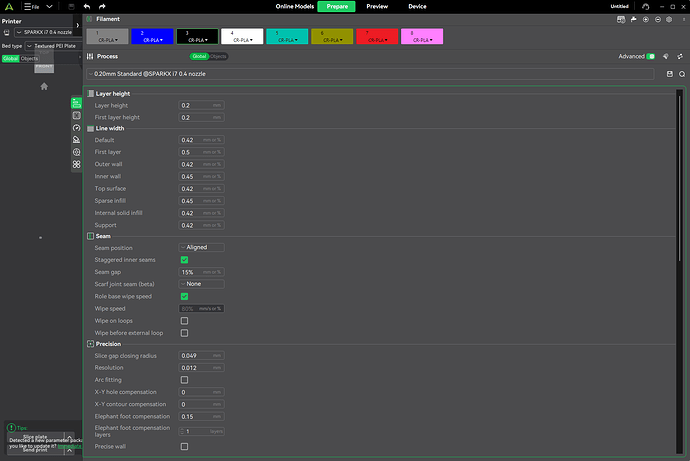Open the speed settings tab icon in the sidebar
Viewport: 690px width, 461px height.
point(76,128)
